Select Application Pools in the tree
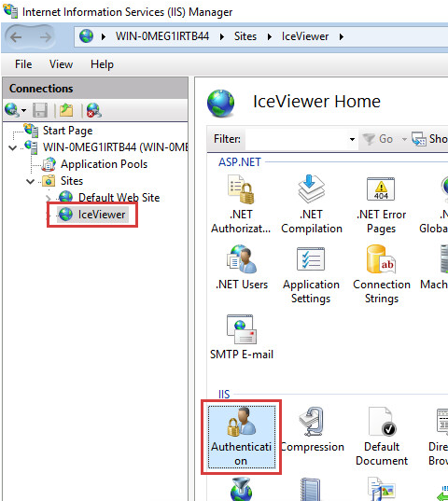This screenshot has height=501, width=448. click(x=104, y=164)
